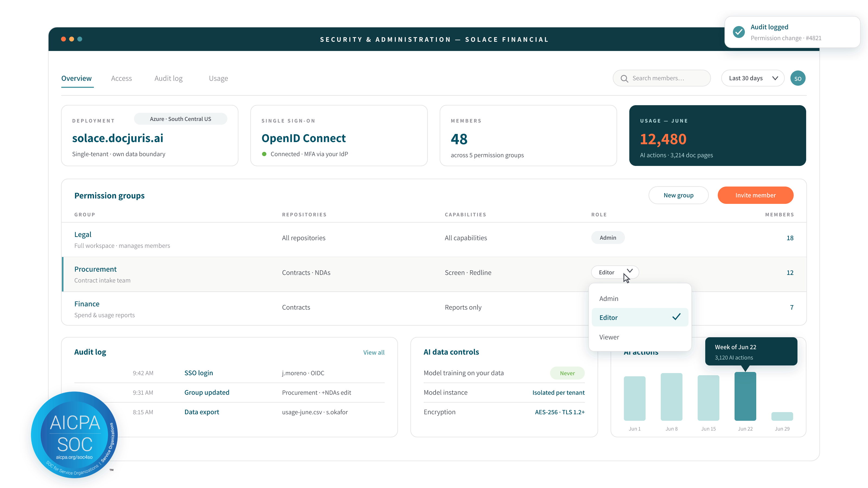Click Finance member count 7
This screenshot has width=868, height=488.
792,307
